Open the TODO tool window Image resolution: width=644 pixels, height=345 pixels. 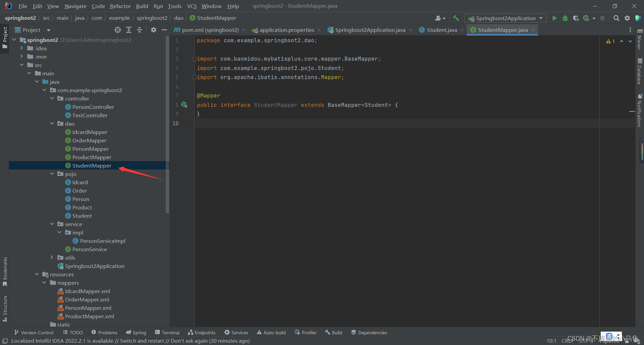73,333
